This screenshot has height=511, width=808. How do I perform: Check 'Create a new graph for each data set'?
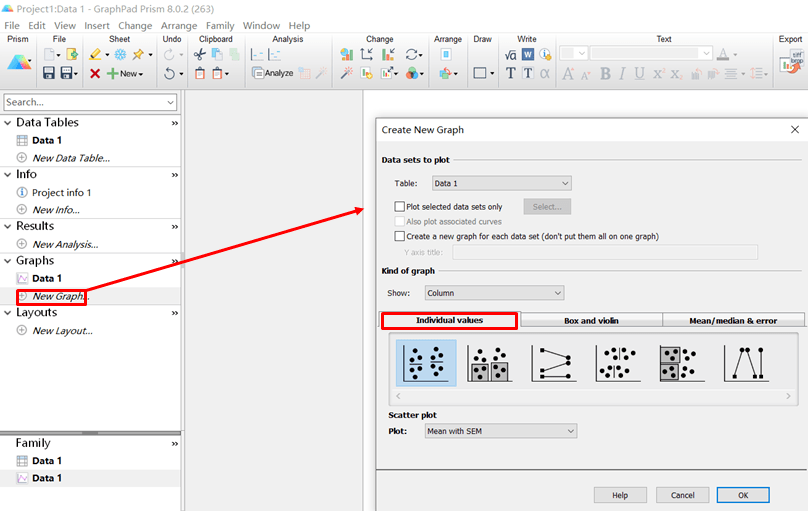[x=400, y=236]
